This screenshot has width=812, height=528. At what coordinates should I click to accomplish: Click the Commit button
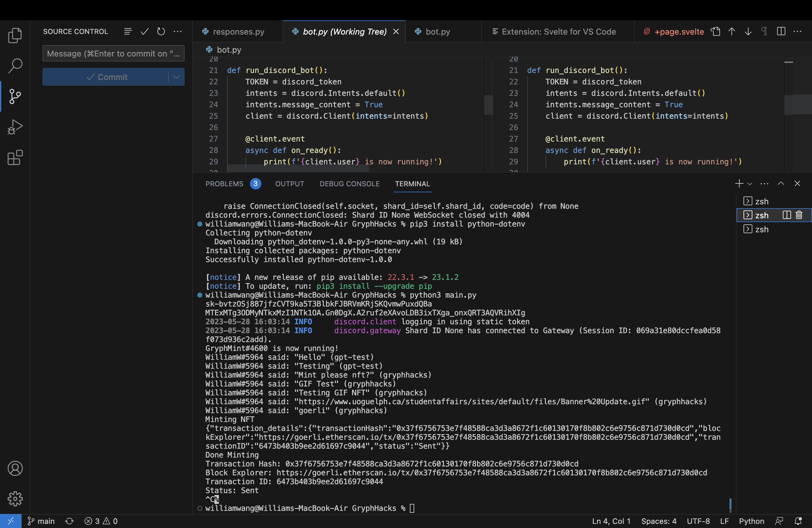pos(106,77)
